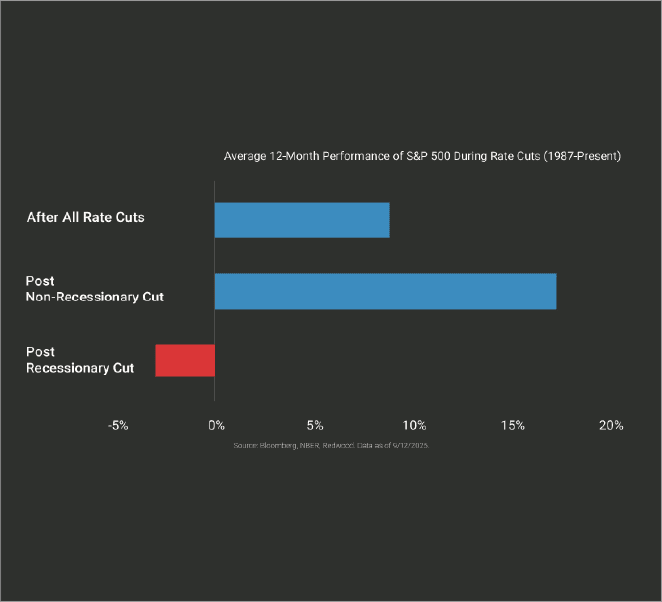Select the 0% axis tick label

[215, 425]
